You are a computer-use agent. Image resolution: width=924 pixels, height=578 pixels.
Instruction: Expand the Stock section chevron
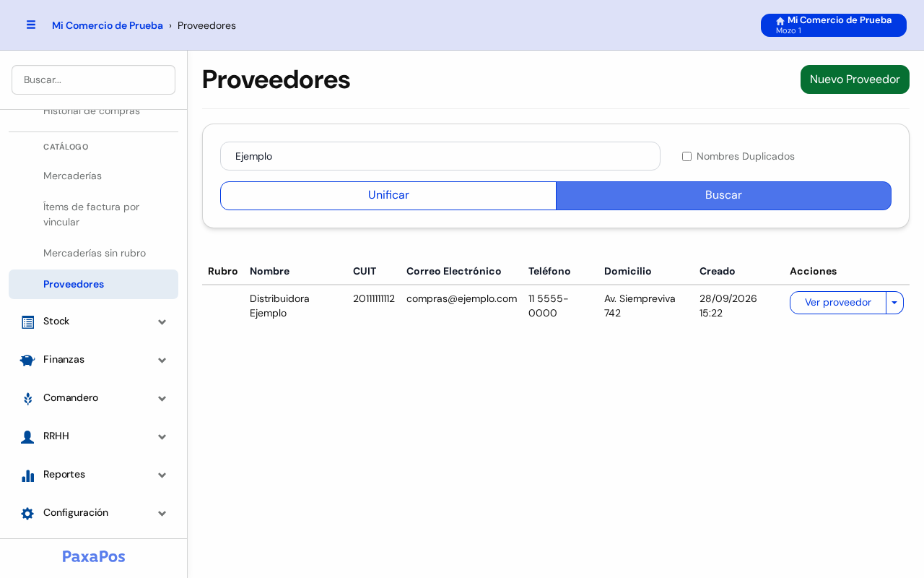click(162, 322)
